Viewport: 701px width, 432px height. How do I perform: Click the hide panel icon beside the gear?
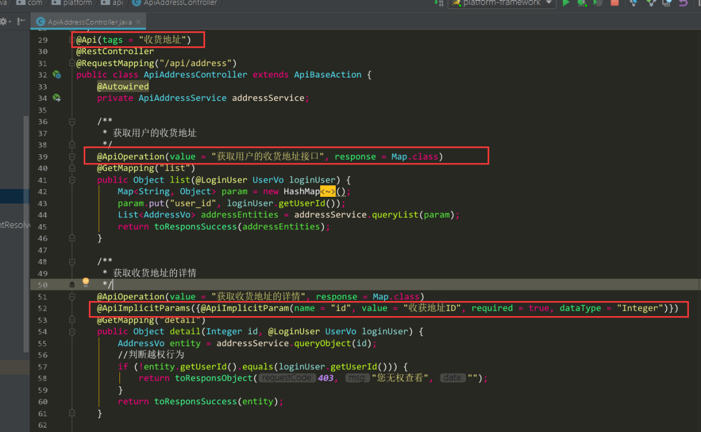21,21
